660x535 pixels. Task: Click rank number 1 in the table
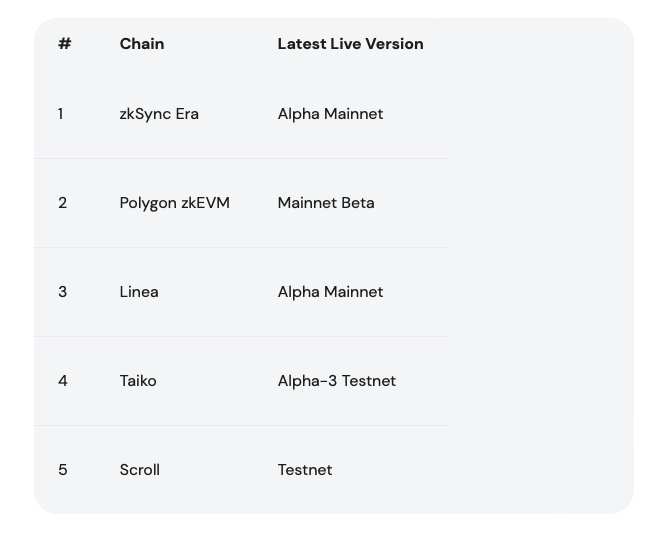[61, 114]
